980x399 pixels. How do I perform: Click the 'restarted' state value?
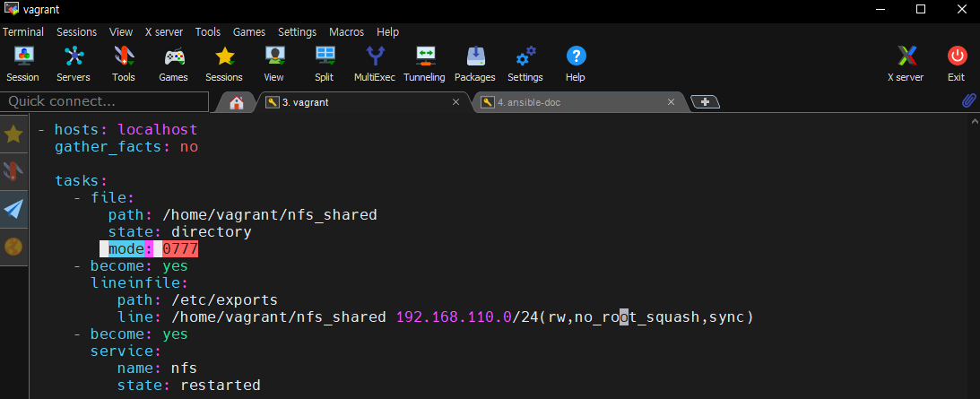pyautogui.click(x=220, y=386)
